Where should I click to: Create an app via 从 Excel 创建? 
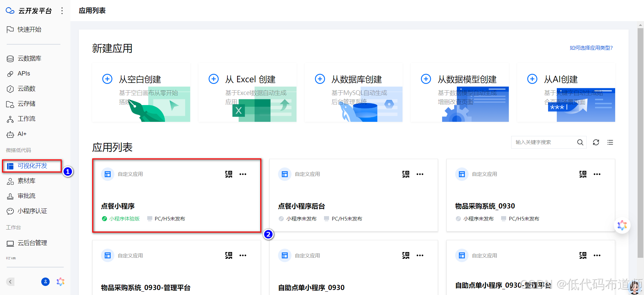coord(248,93)
